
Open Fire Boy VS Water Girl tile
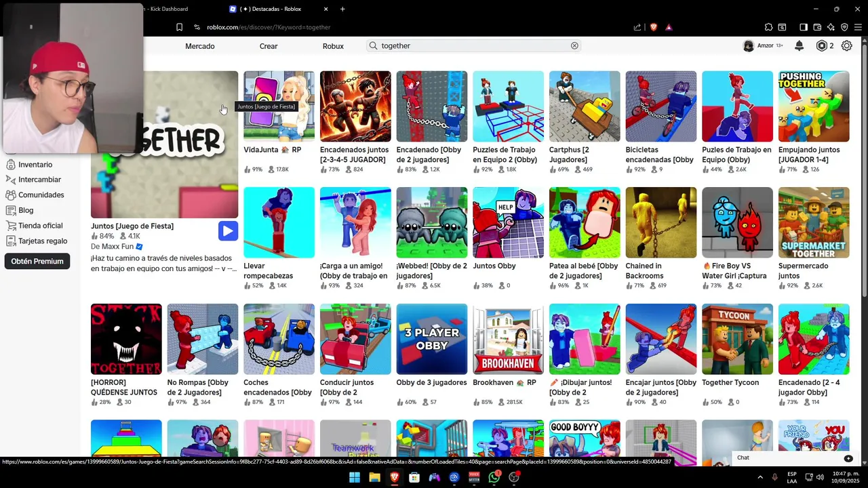[x=737, y=239]
